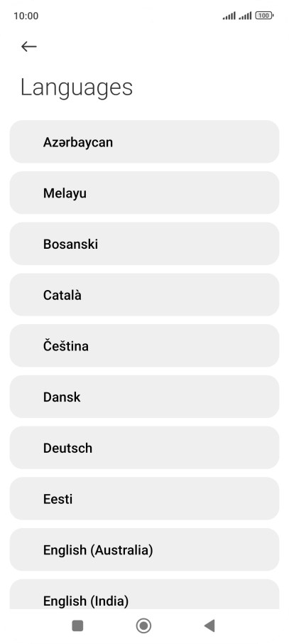Choose Melayu from the list
The width and height of the screenshot is (289, 644).
[x=145, y=193]
